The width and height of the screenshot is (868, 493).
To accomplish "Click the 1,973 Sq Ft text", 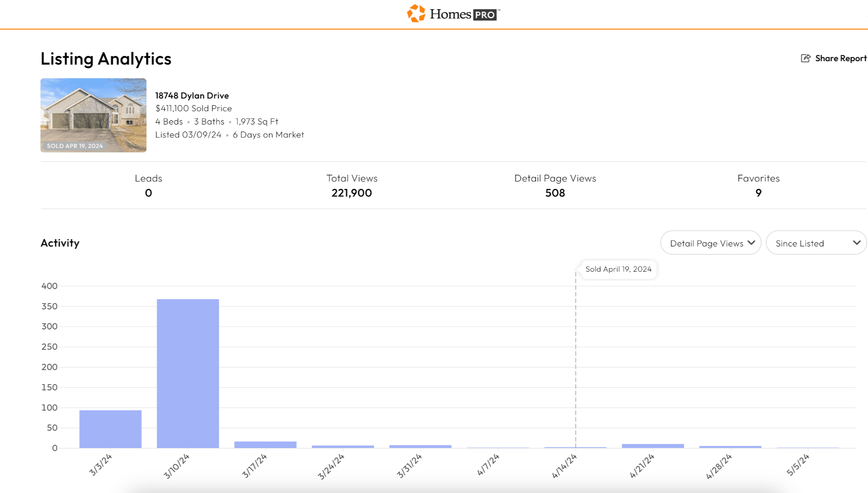I will tap(257, 122).
